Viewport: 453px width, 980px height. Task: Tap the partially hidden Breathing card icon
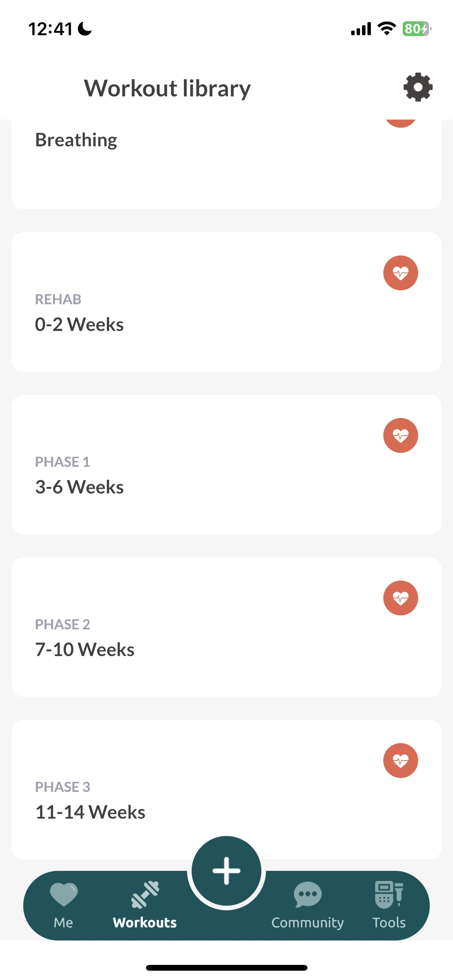pos(400,123)
